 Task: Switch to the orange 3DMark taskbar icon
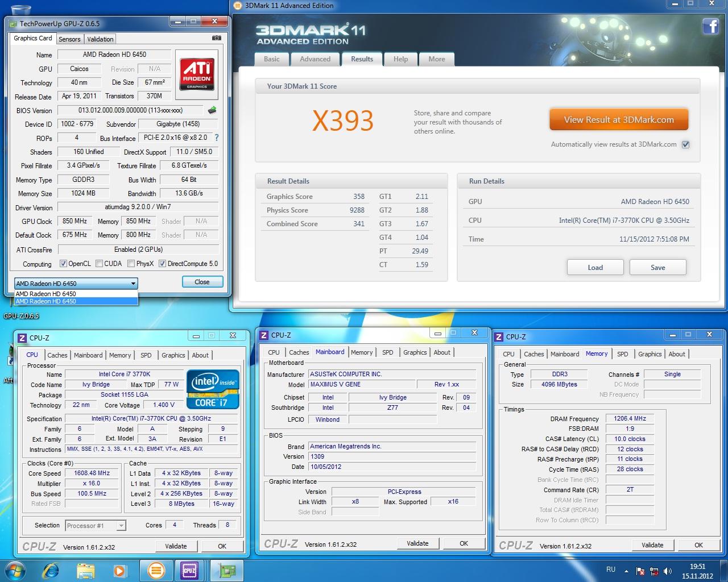pyautogui.click(x=156, y=570)
